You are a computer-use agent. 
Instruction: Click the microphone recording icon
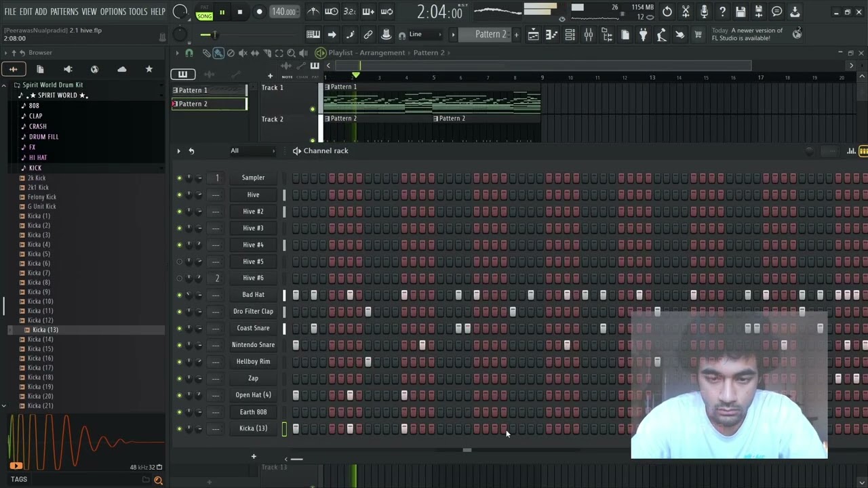[x=704, y=12]
